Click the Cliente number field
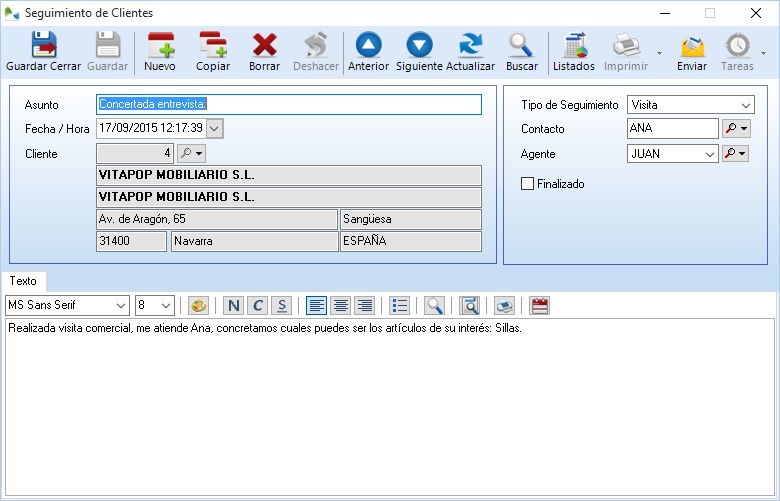Screen dimensions: 780x501 click(135, 153)
